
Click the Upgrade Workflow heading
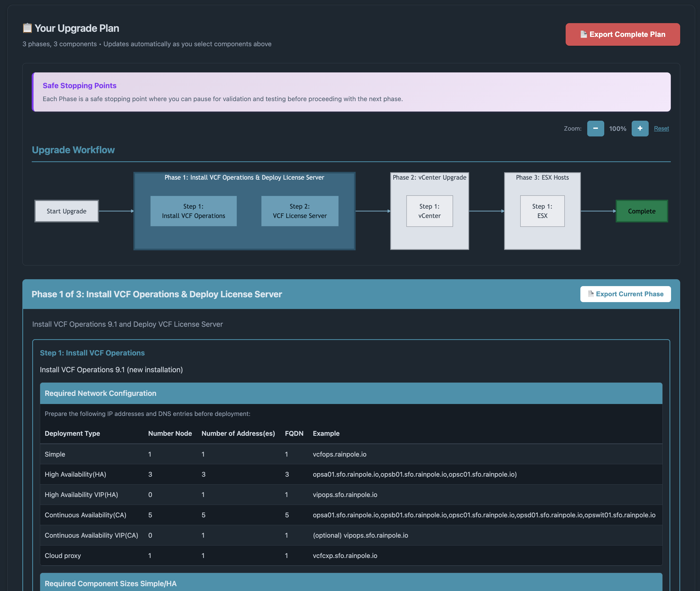tap(73, 150)
